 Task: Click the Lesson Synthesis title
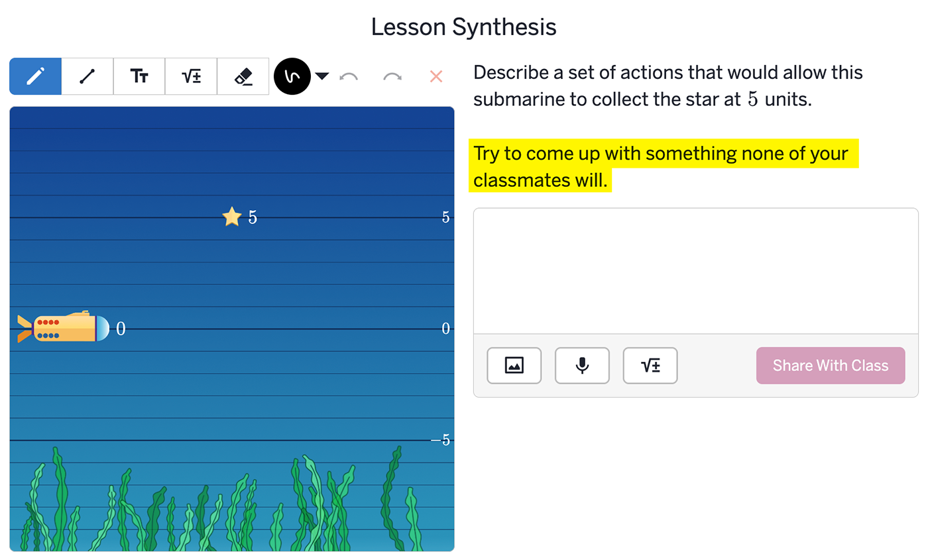464,27
